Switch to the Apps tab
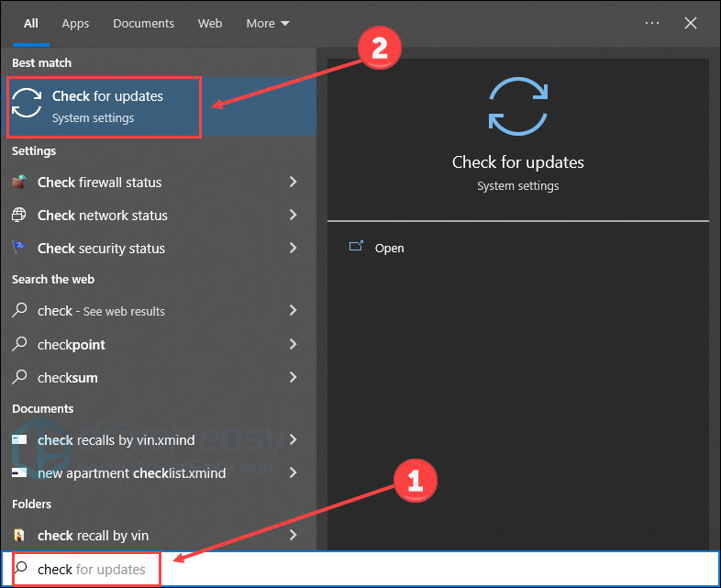The height and width of the screenshot is (588, 721). click(x=75, y=23)
